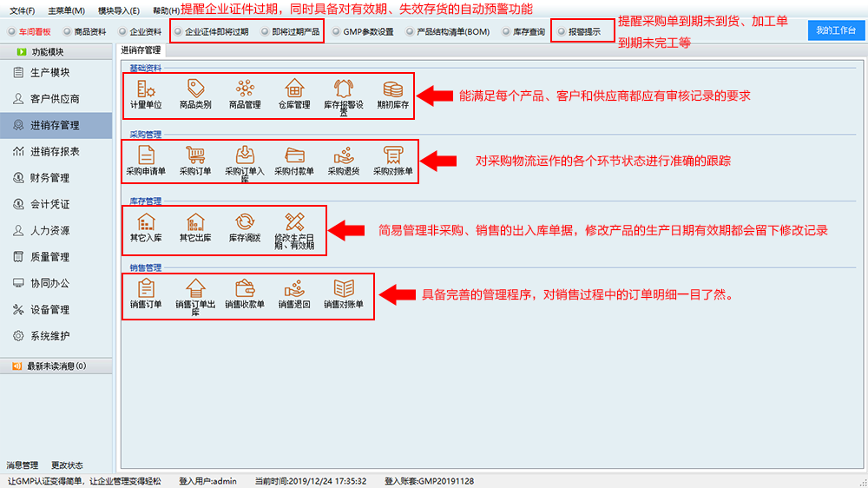The width and height of the screenshot is (868, 488).
Task: Open the 采购申请单 document icon
Action: (146, 155)
